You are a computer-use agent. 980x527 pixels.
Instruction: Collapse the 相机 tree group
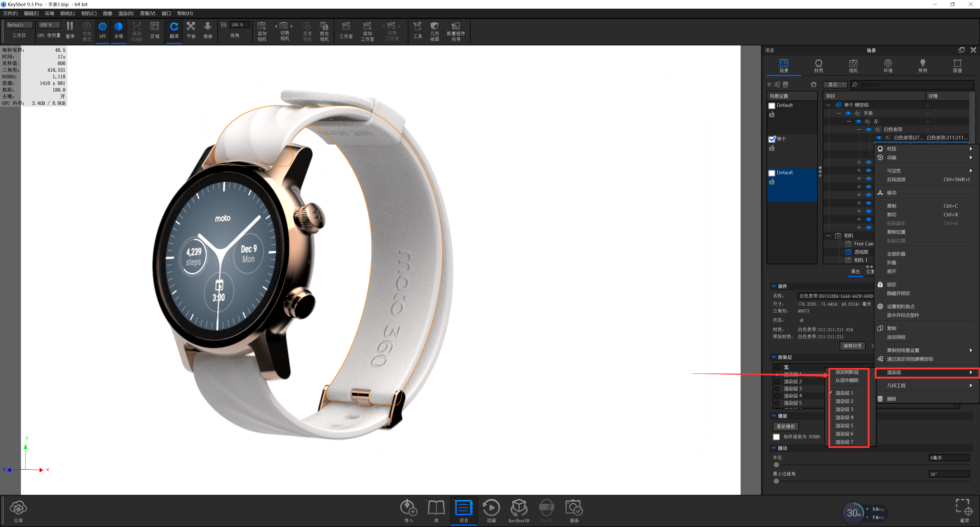pyautogui.click(x=828, y=236)
